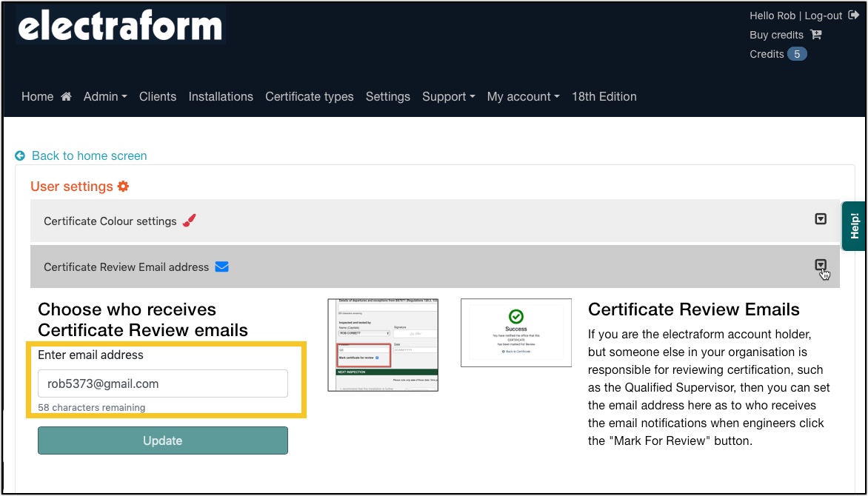This screenshot has width=868, height=496.
Task: Open the 18th Edition page
Action: pyautogui.click(x=604, y=96)
